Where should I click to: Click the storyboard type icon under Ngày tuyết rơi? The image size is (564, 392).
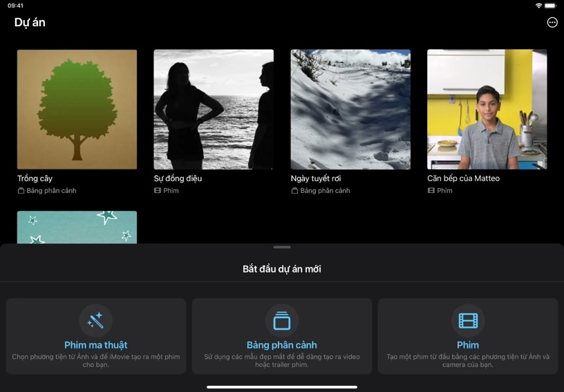294,191
